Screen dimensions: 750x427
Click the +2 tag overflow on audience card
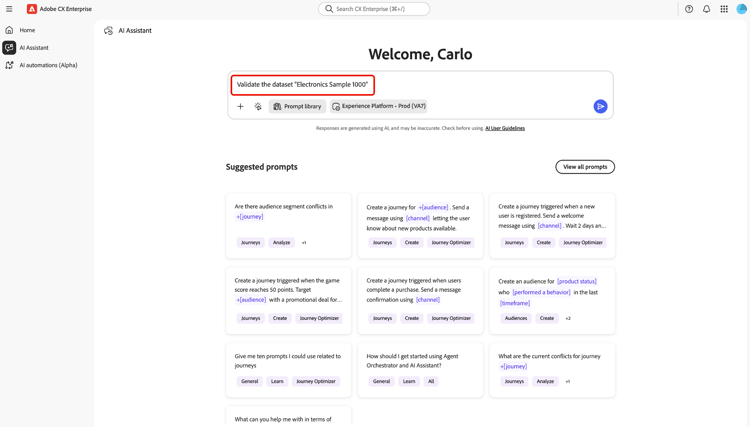tap(568, 318)
